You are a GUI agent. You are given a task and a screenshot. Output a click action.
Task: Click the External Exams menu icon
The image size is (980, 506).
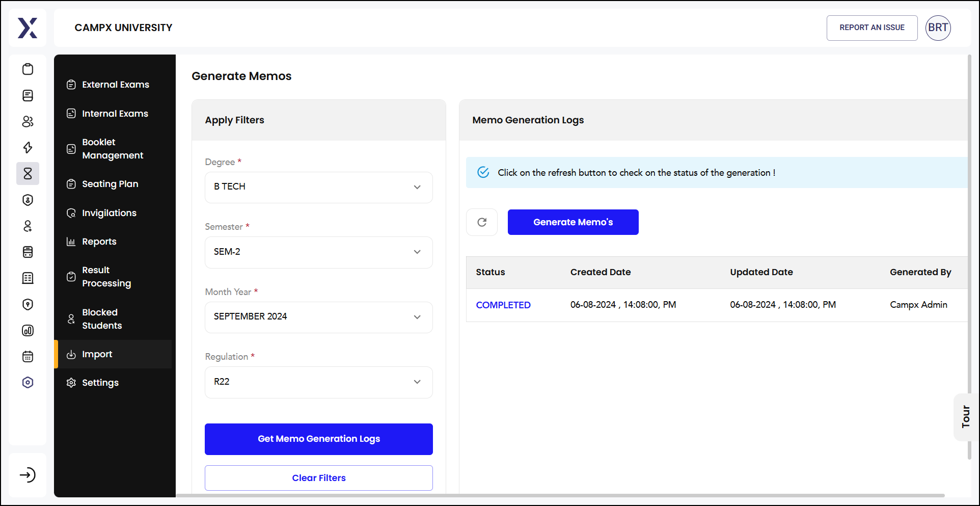[x=71, y=85]
